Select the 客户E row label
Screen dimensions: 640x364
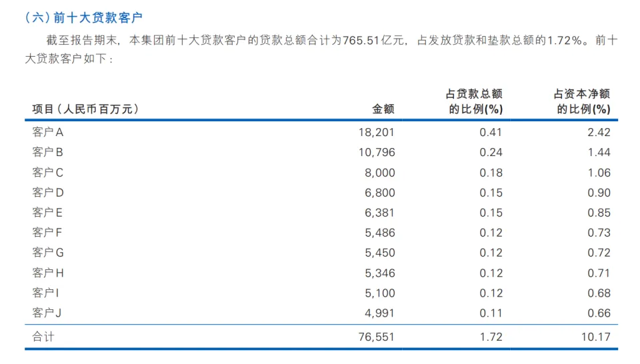pos(47,213)
